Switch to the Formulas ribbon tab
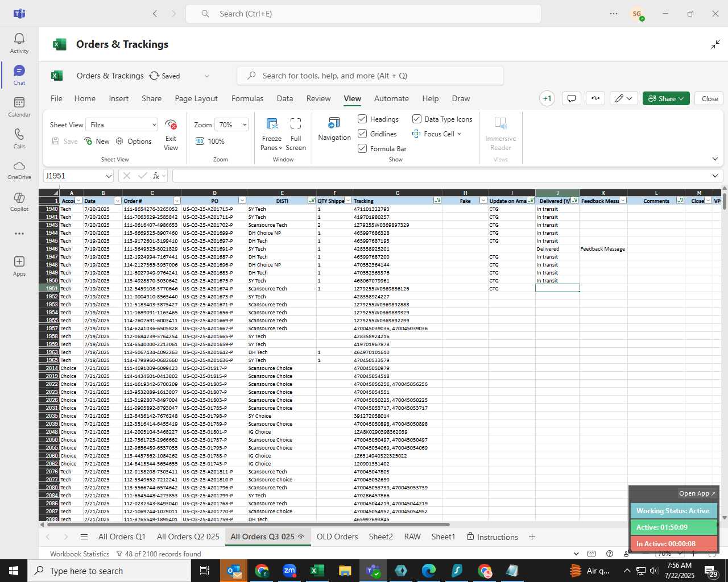 247,98
